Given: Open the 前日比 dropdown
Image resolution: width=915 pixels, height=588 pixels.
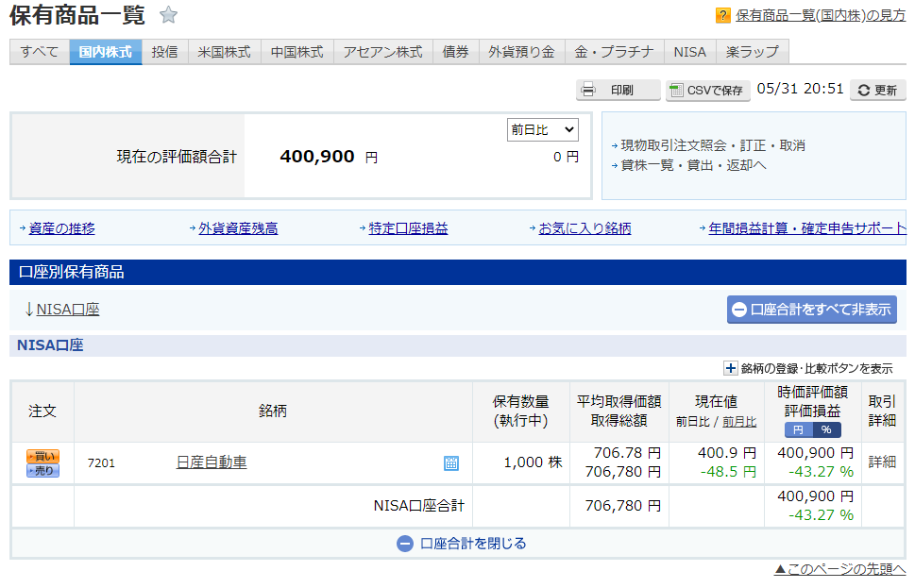Looking at the screenshot, I should pyautogui.click(x=543, y=130).
